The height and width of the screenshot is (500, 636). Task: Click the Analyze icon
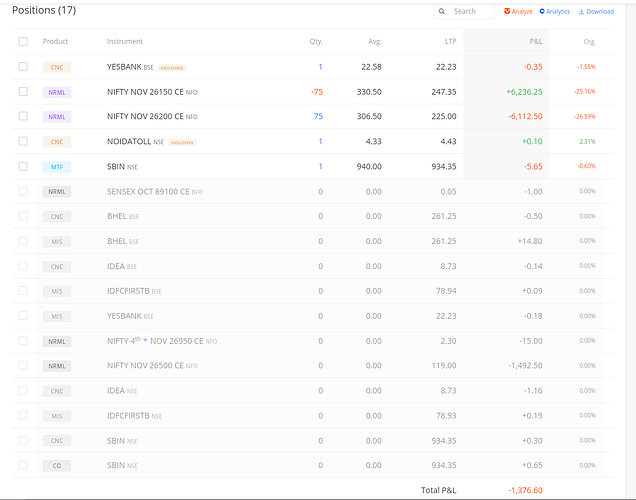506,12
